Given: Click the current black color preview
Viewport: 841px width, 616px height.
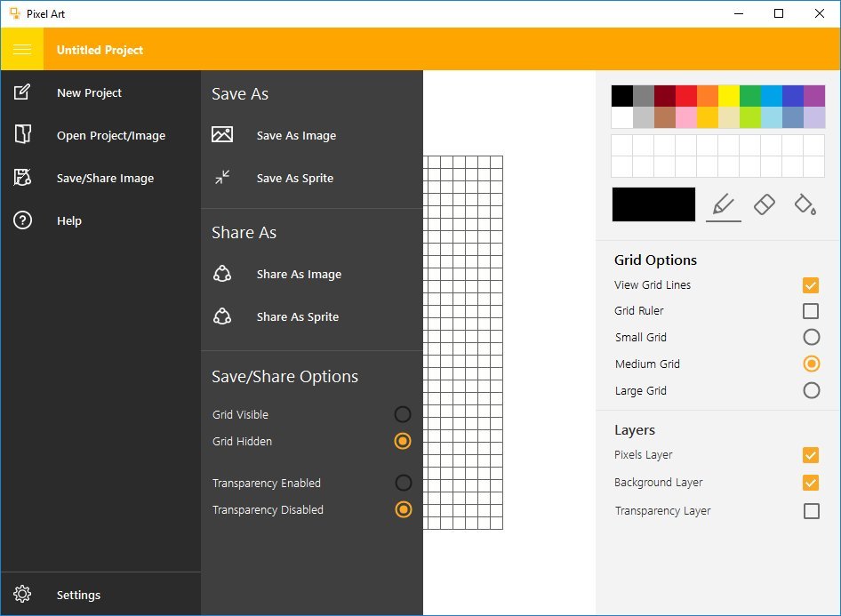Looking at the screenshot, I should tap(653, 204).
